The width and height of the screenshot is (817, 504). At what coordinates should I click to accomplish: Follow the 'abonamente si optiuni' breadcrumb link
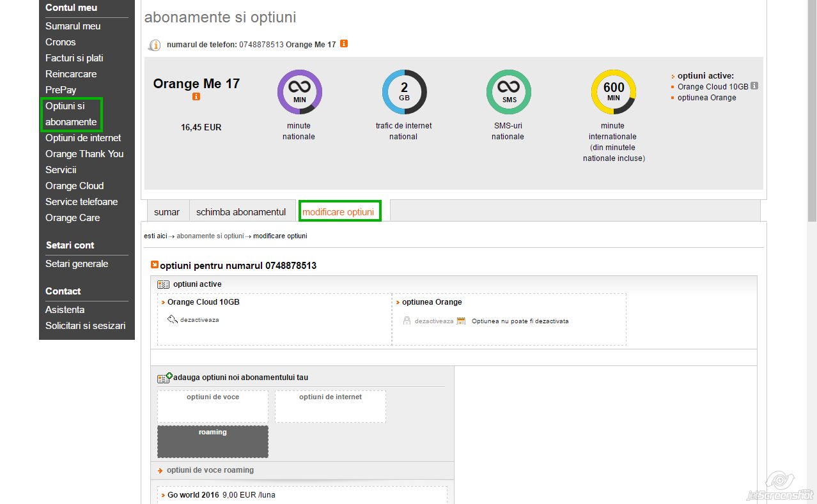pyautogui.click(x=210, y=236)
